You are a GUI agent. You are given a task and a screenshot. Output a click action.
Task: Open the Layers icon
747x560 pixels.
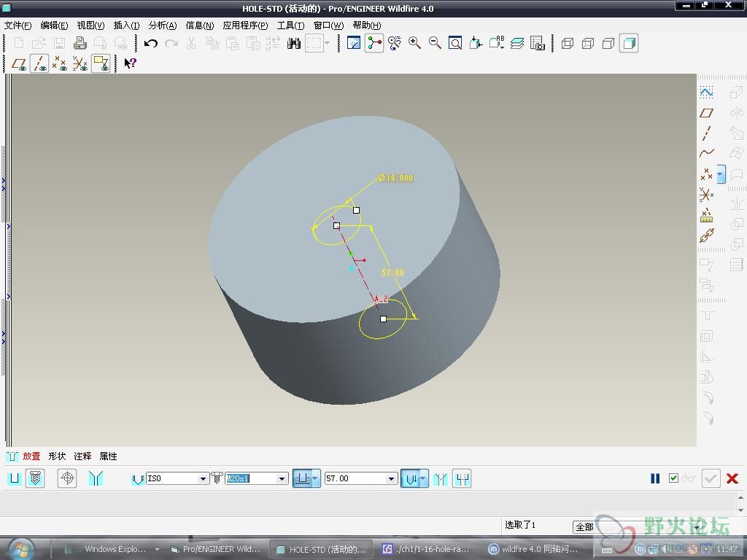[x=517, y=43]
